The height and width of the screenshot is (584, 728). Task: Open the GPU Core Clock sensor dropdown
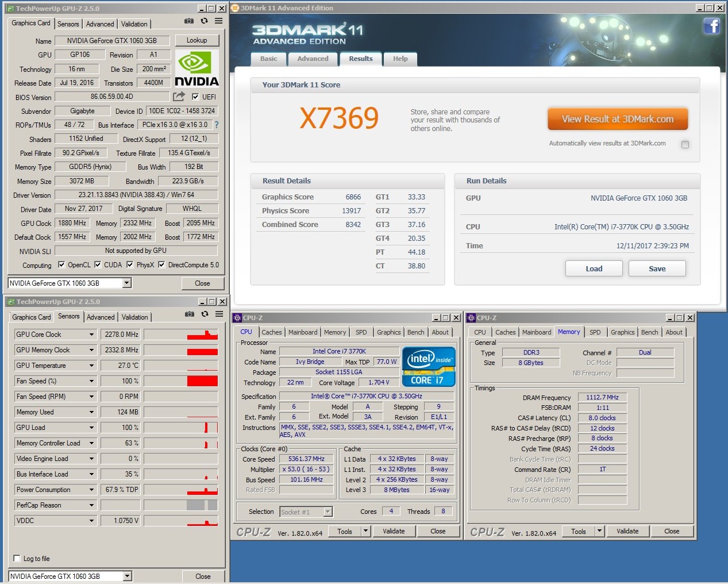(x=91, y=335)
